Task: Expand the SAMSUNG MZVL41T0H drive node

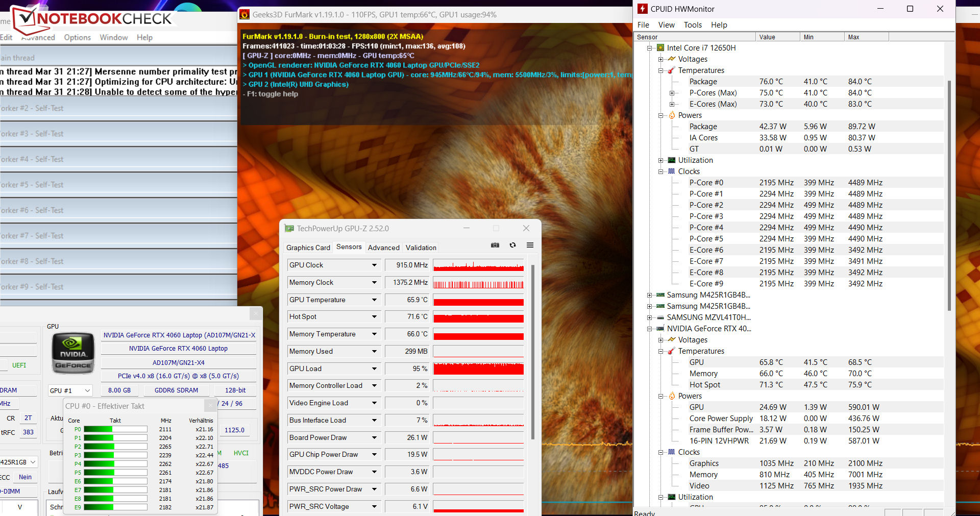Action: click(x=650, y=317)
